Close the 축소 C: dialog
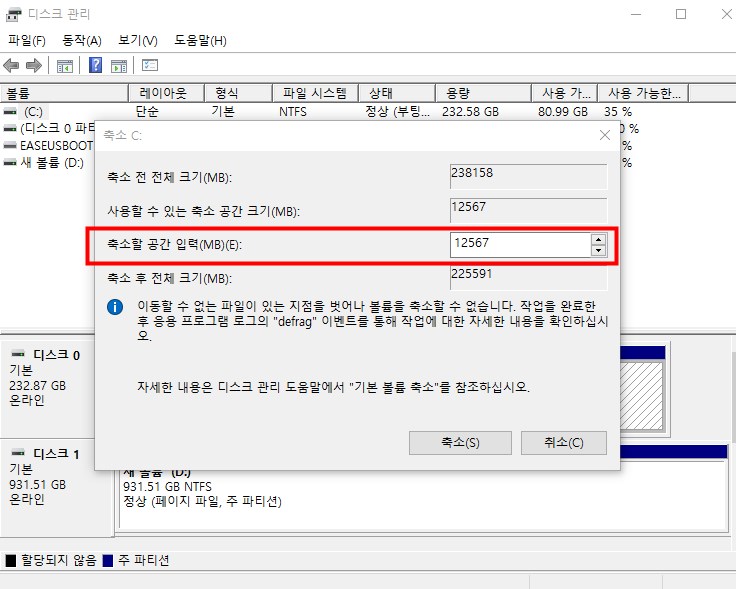The image size is (736, 589). tap(605, 135)
